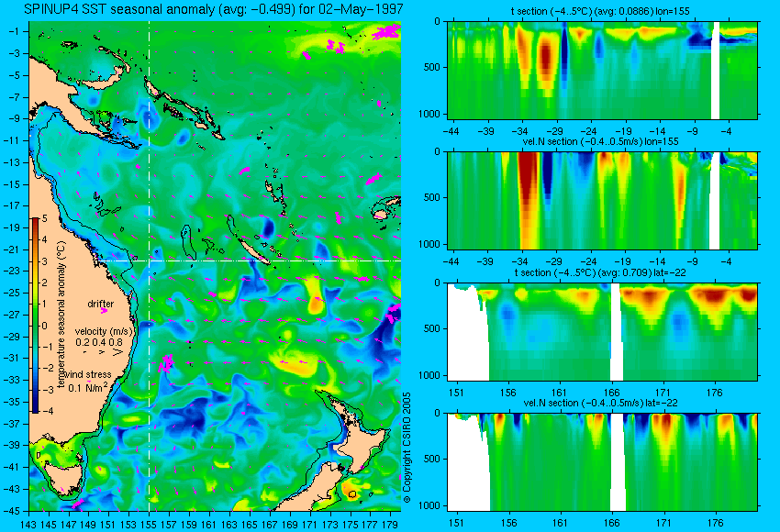
Task: Click the "drifter" legend label
Action: point(101,304)
